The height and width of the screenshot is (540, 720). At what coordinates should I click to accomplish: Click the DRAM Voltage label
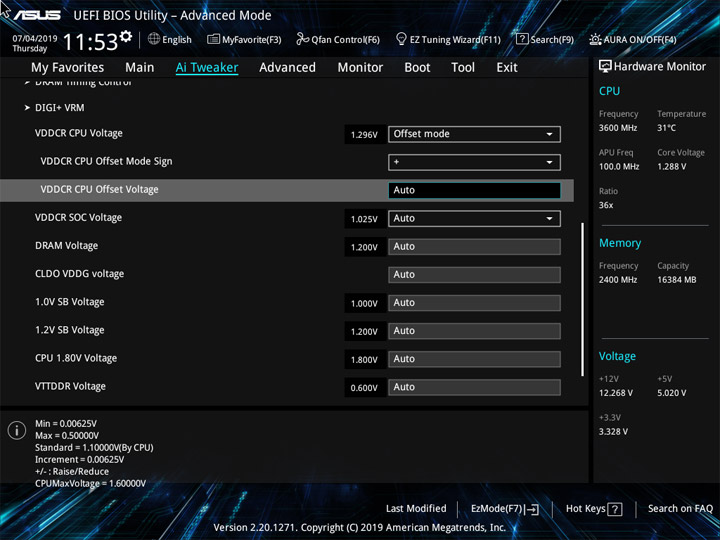click(x=66, y=246)
